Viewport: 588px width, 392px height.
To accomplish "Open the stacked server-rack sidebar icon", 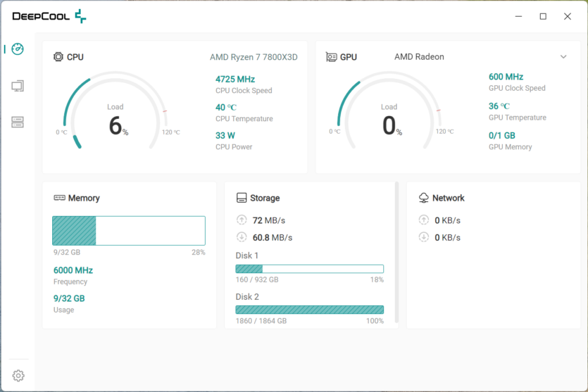I will click(18, 122).
